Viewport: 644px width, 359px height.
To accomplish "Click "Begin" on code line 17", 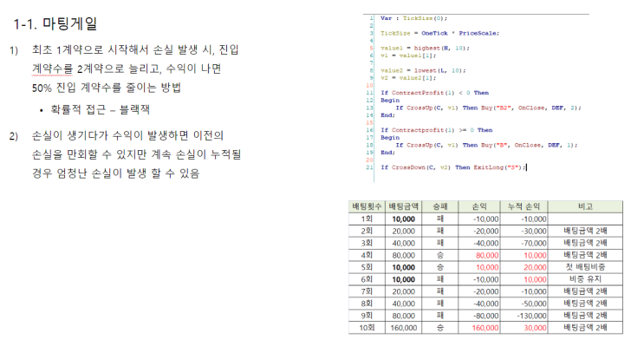I will pyautogui.click(x=390, y=138).
